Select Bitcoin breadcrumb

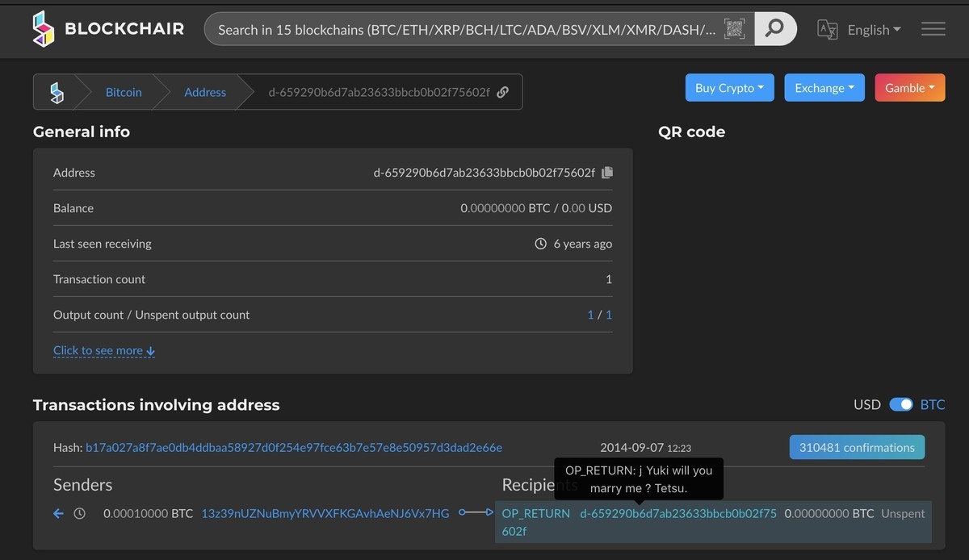[124, 92]
